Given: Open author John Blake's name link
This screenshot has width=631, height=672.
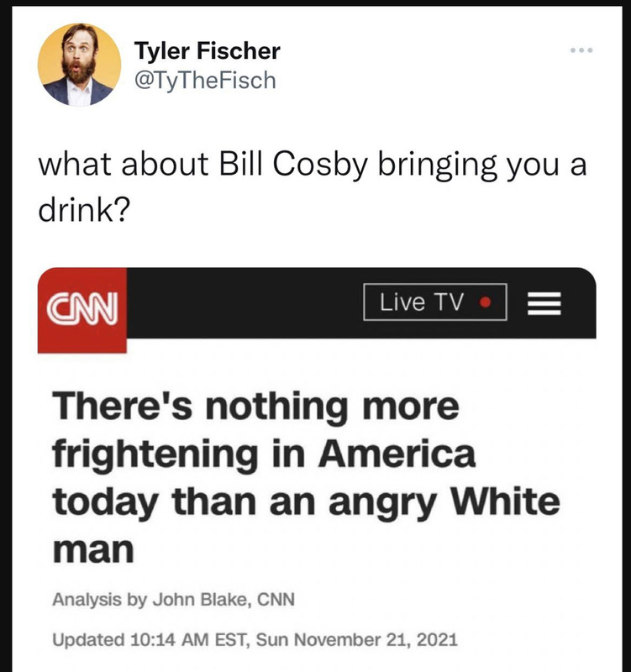Looking at the screenshot, I should [x=202, y=599].
